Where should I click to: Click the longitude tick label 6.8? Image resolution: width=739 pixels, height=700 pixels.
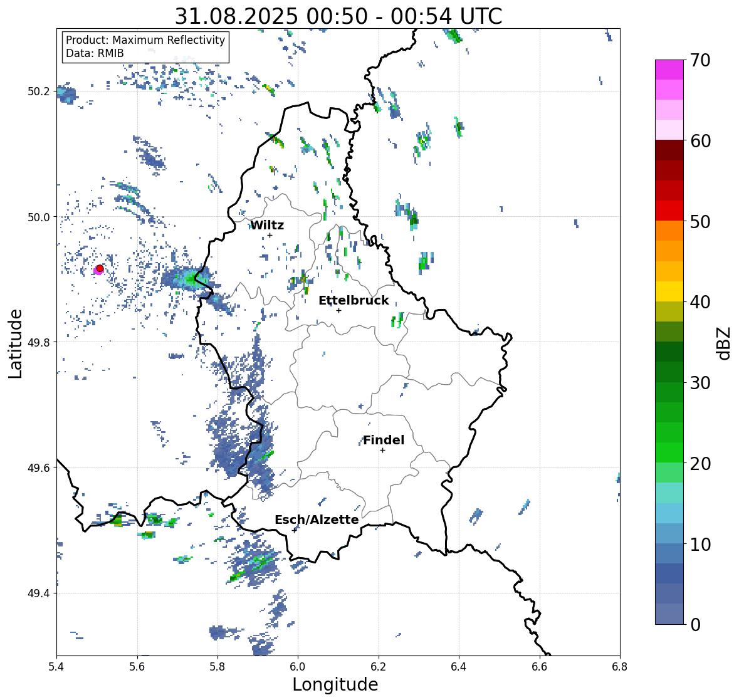tap(620, 666)
